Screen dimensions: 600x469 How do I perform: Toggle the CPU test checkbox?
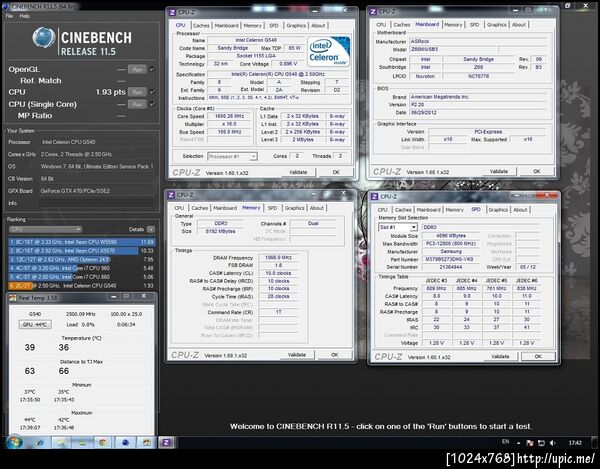pyautogui.click(x=152, y=92)
